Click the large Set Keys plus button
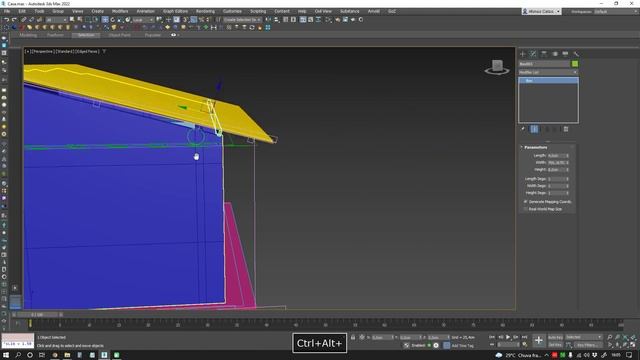The height and width of the screenshot is (360, 640). [x=538, y=340]
